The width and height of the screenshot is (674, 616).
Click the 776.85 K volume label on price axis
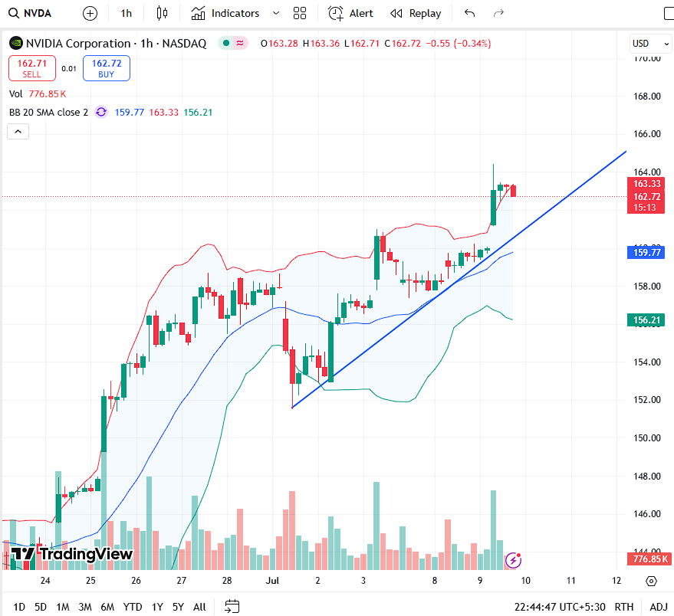[649, 559]
